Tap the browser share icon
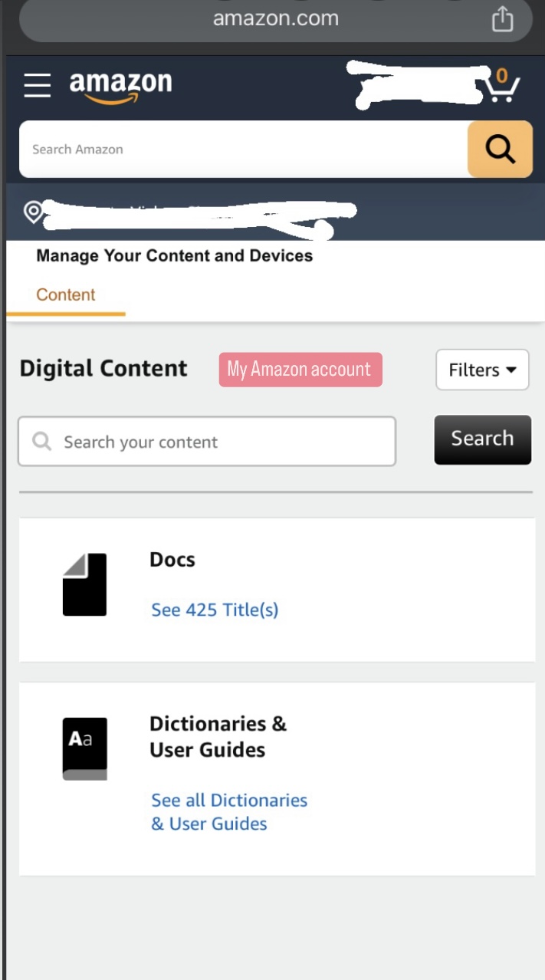Viewport: 545px width, 980px height. 502,19
